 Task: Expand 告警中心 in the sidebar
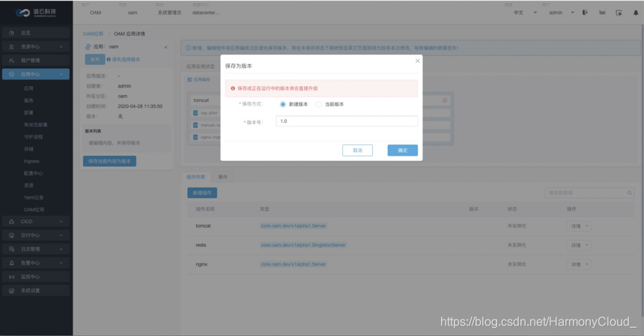(x=36, y=263)
